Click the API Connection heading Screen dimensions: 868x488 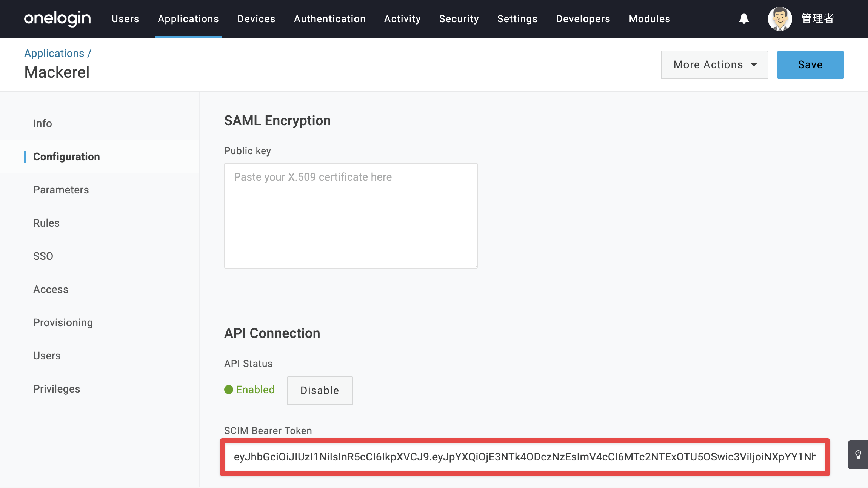point(272,333)
